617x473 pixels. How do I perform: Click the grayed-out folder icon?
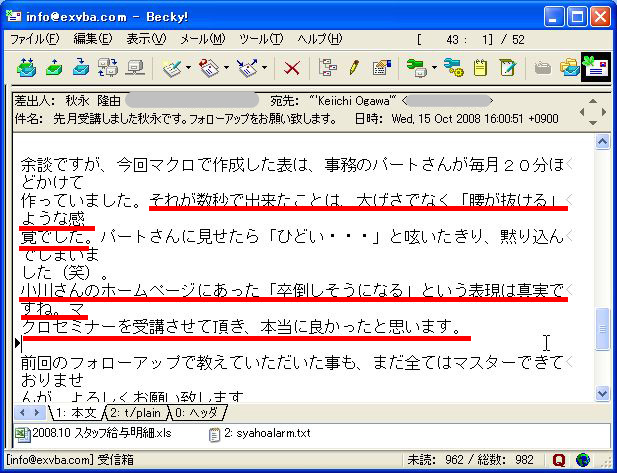(x=543, y=68)
